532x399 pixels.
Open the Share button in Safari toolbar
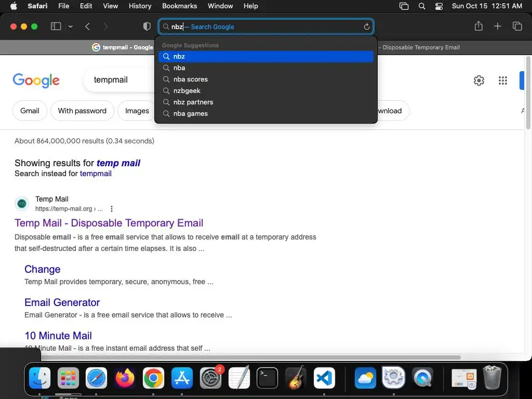coord(478,26)
